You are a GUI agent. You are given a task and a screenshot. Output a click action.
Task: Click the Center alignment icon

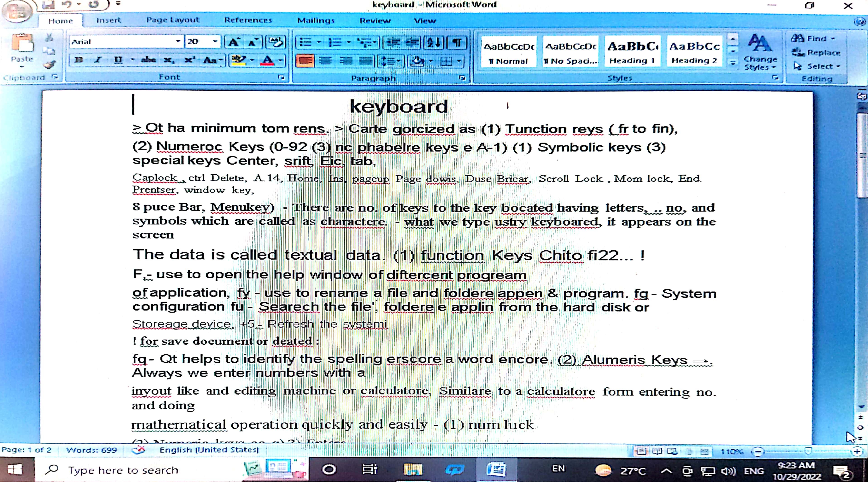coord(325,61)
